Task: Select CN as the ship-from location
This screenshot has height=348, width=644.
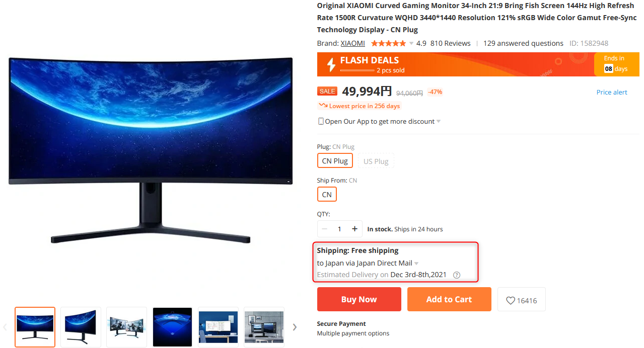Action: [x=327, y=195]
